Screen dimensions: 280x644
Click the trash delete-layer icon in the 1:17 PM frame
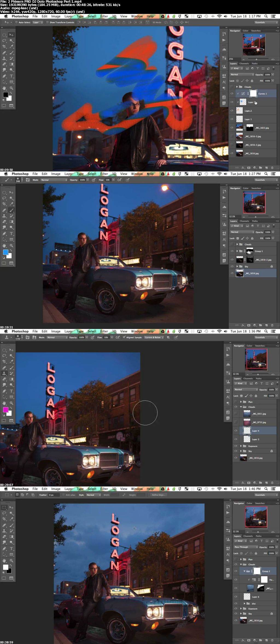coord(272,168)
